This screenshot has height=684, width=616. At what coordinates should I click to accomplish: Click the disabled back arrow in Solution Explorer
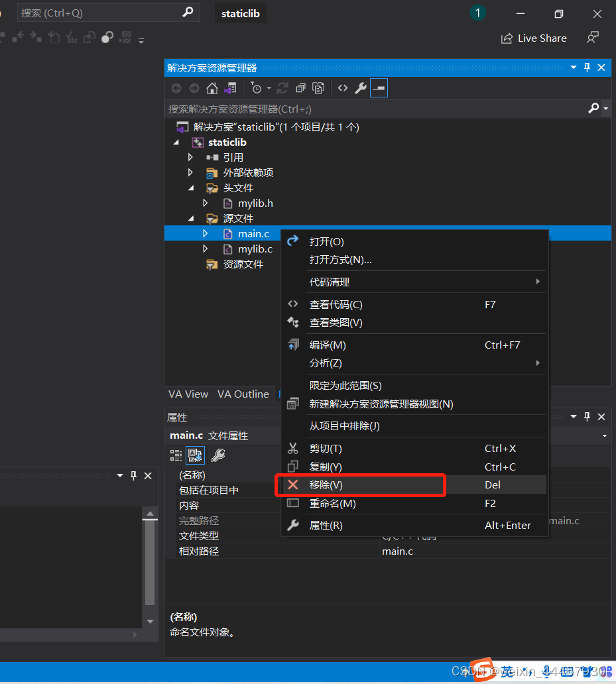click(x=176, y=89)
